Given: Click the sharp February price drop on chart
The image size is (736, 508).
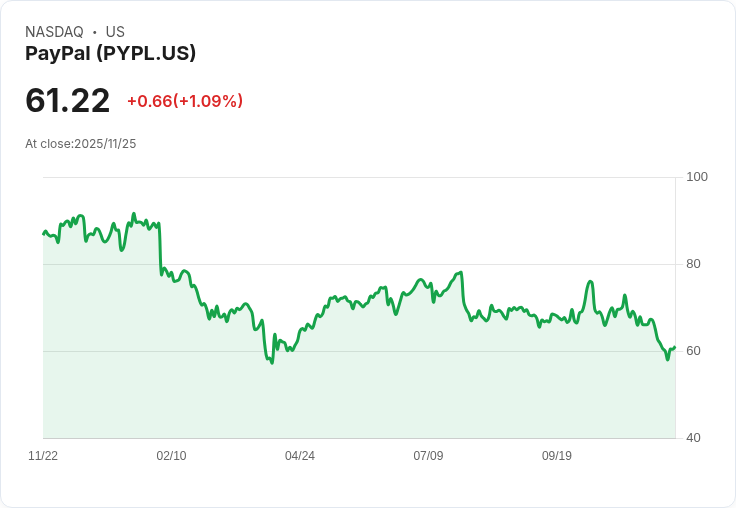Looking at the screenshot, I should click(x=160, y=249).
